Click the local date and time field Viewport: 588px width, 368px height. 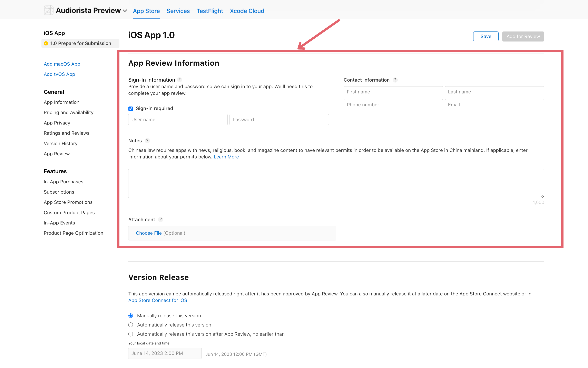coord(165,353)
